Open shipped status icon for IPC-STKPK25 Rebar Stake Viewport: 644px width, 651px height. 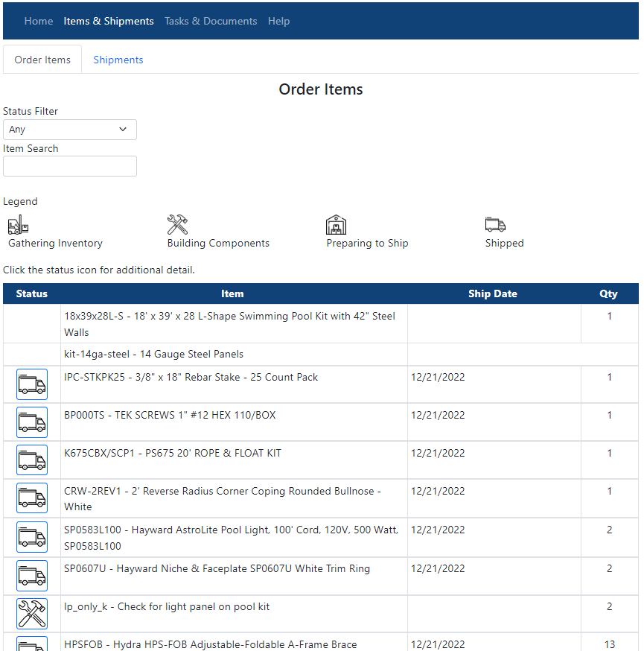(x=32, y=384)
